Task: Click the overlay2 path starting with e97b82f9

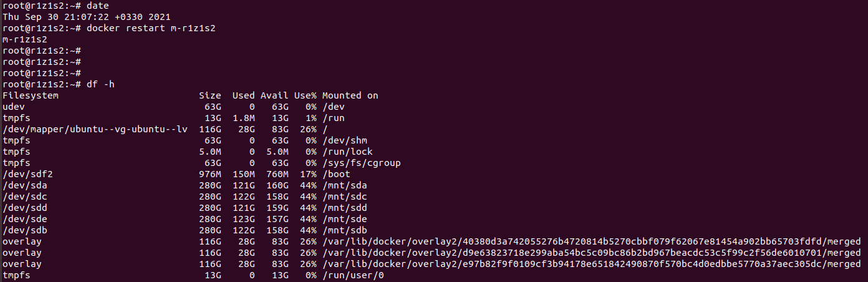Action: pyautogui.click(x=591, y=264)
